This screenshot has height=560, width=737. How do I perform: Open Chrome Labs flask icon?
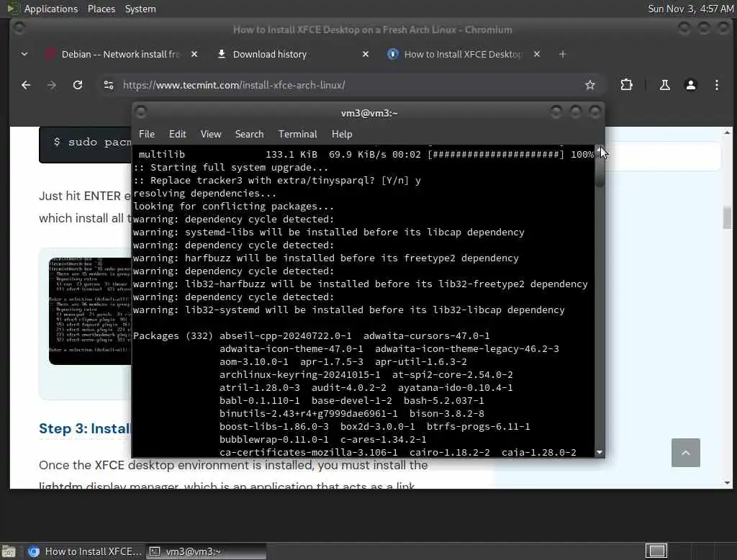[x=664, y=85]
